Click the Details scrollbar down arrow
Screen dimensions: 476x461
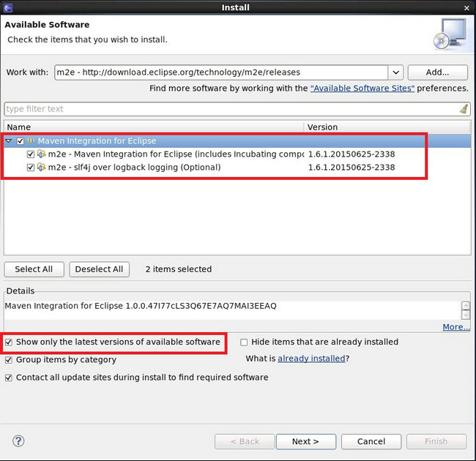coord(465,315)
